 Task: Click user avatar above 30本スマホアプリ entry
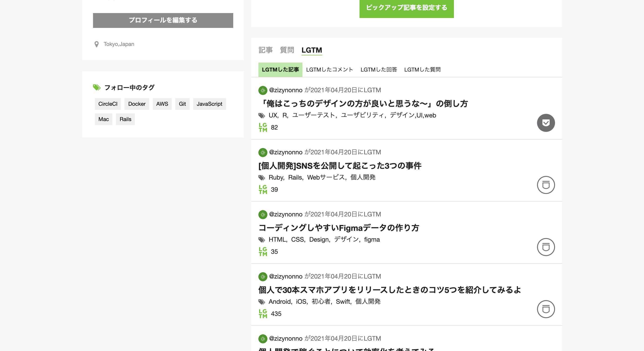point(263,277)
